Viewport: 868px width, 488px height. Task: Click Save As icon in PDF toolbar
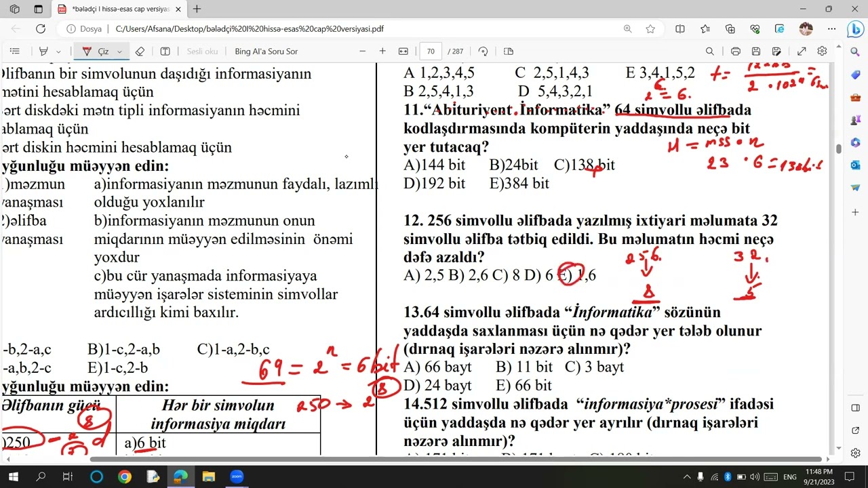click(777, 51)
